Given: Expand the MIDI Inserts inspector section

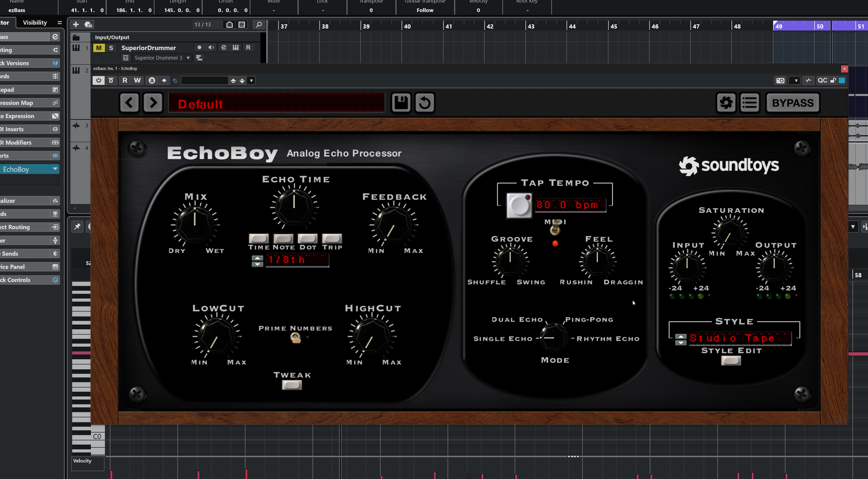Looking at the screenshot, I should tap(30, 129).
